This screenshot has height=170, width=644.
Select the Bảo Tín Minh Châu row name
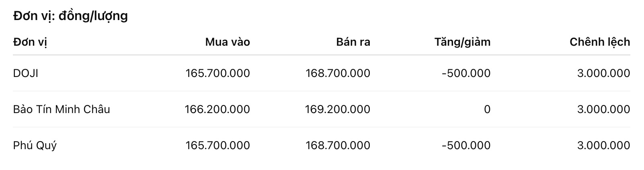[x=62, y=109]
